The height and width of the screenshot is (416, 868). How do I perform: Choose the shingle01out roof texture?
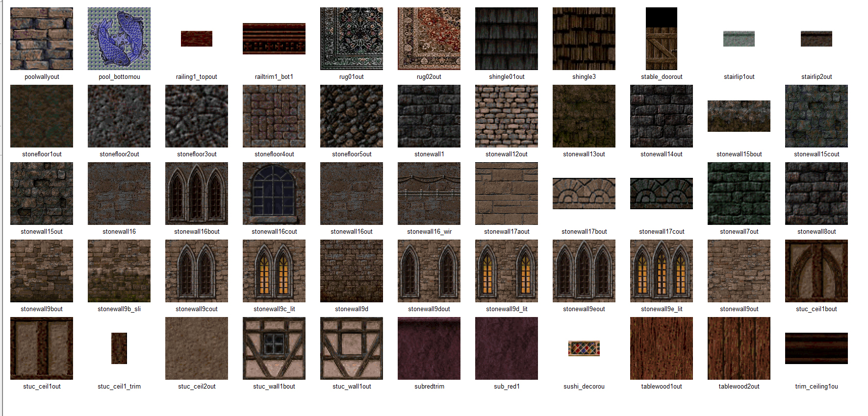point(507,39)
